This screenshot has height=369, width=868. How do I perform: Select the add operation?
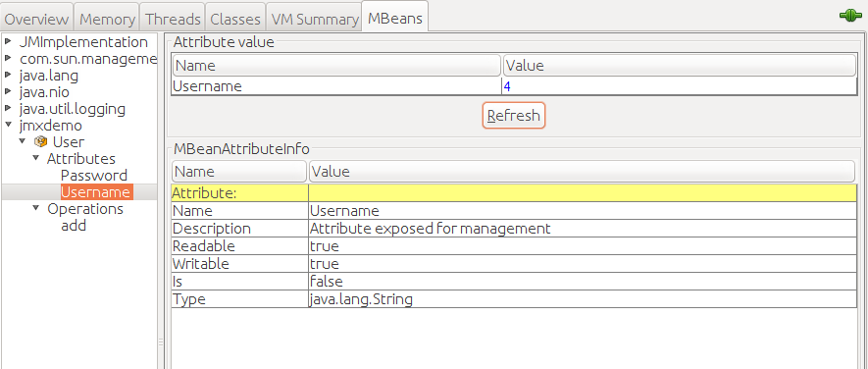(74, 226)
